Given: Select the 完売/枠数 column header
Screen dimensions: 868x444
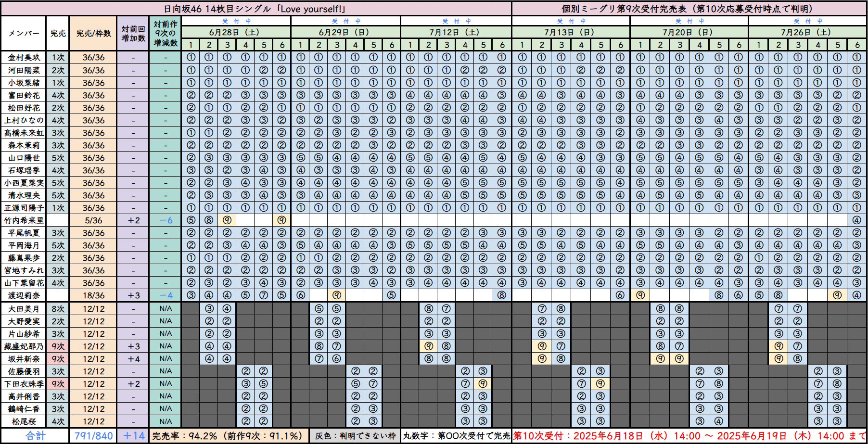Looking at the screenshot, I should (x=93, y=33).
